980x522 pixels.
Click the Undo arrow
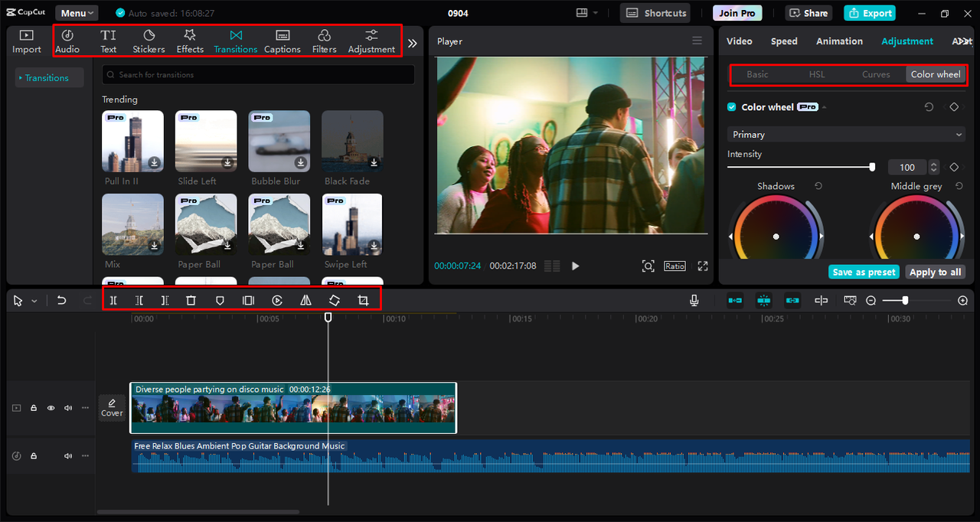tap(62, 301)
